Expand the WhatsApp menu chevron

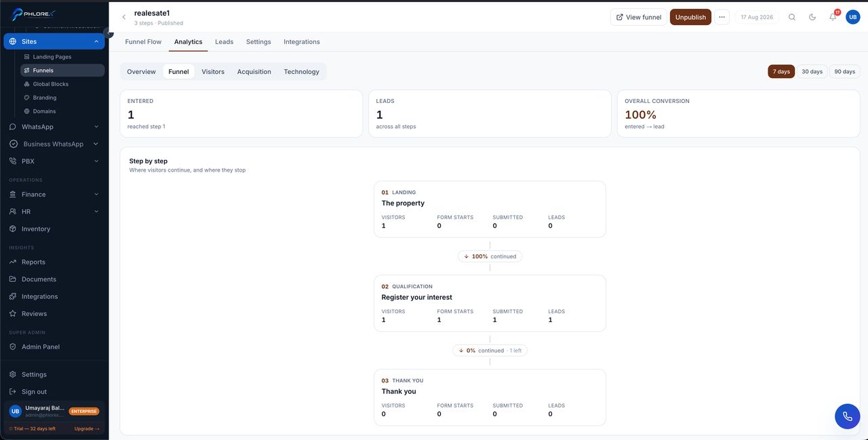[x=96, y=127]
